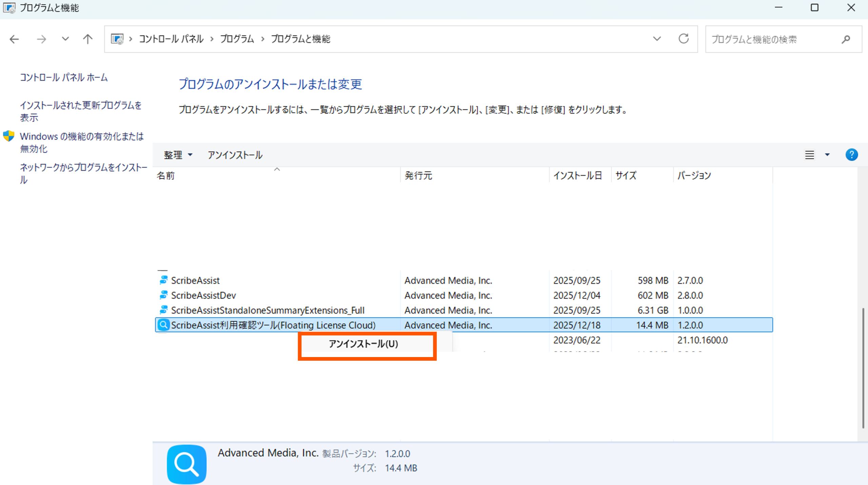Click the search magnifier icon

point(846,39)
